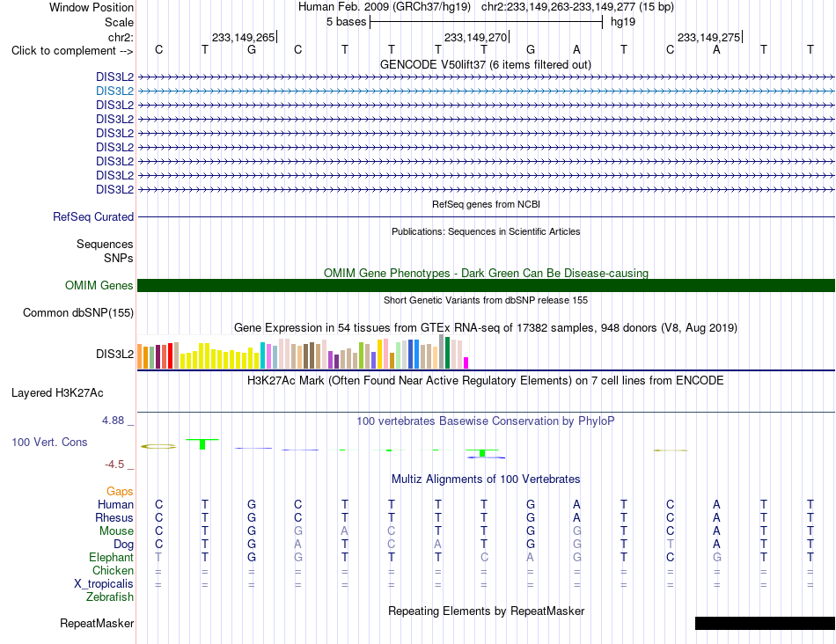
Task: Click the -4.5 PhyloP lower value
Action: [114, 465]
